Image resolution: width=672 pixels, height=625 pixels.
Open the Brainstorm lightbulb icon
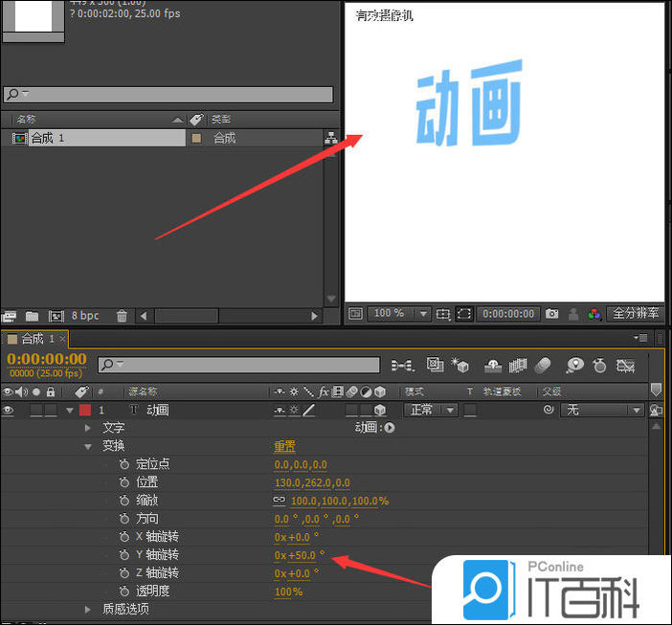point(574,366)
